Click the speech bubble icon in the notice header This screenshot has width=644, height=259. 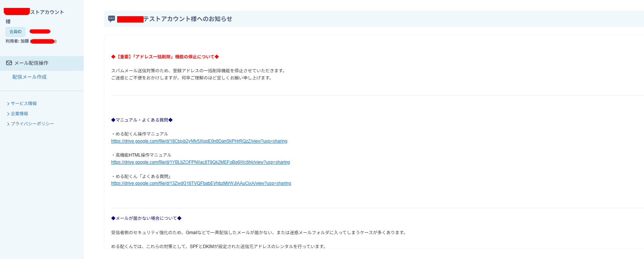click(x=111, y=19)
